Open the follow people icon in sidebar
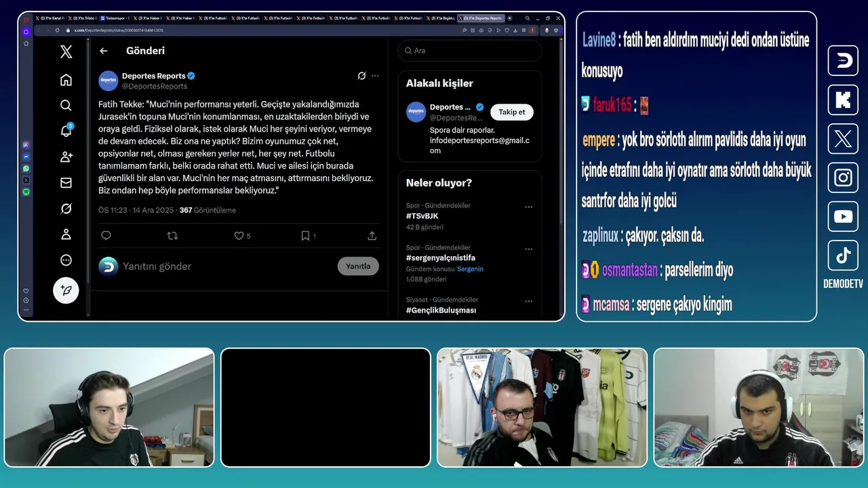 pyautogui.click(x=66, y=157)
